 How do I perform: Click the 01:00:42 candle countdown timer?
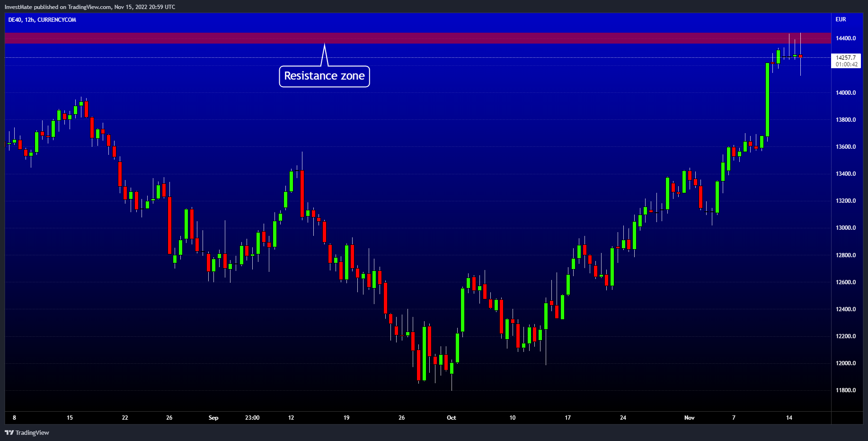847,64
